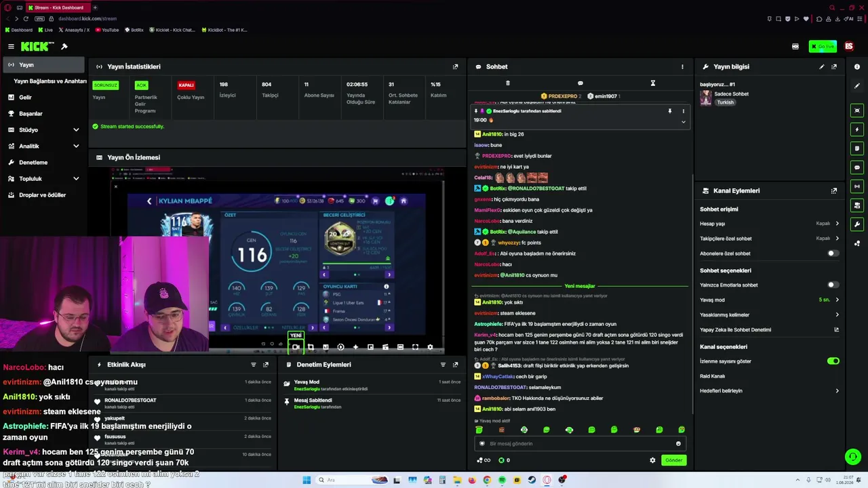
Task: Click the green Go Live button
Action: [823, 47]
